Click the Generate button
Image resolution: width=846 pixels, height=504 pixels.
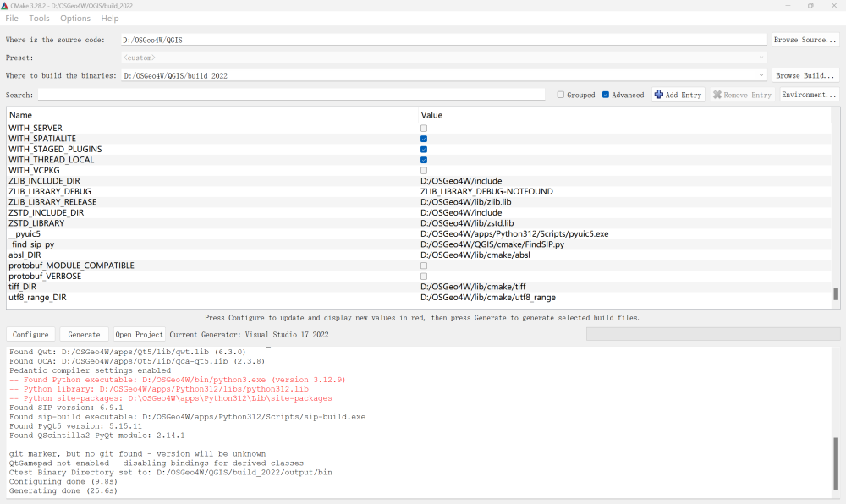click(84, 335)
